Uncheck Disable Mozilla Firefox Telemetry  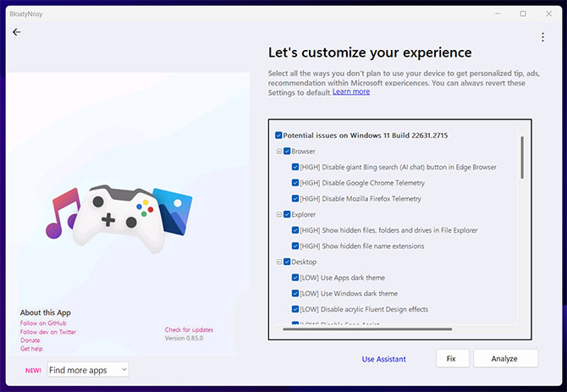tap(295, 198)
